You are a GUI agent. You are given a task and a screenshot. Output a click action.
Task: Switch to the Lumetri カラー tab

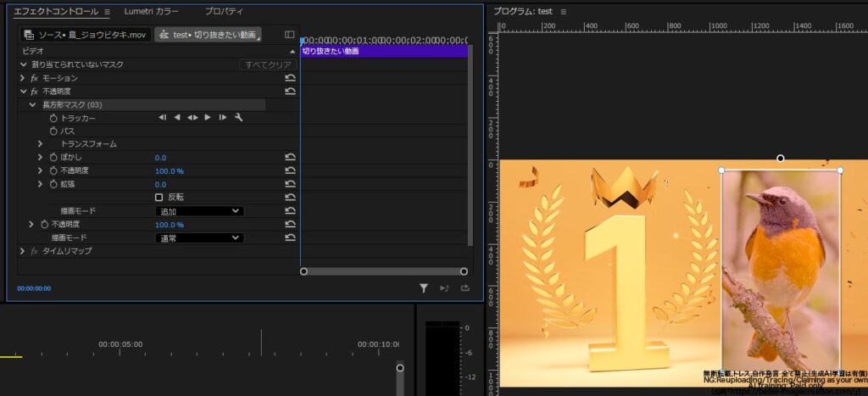(151, 11)
